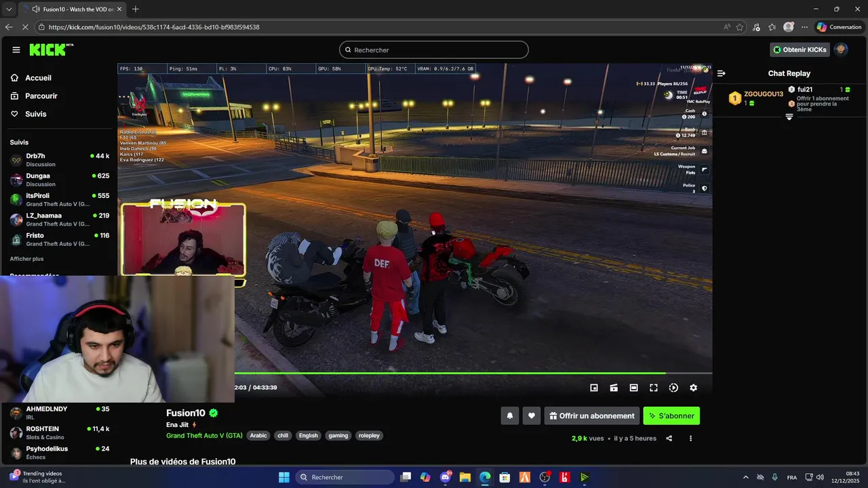
Task: Click the browser address bar URL
Action: tap(154, 27)
